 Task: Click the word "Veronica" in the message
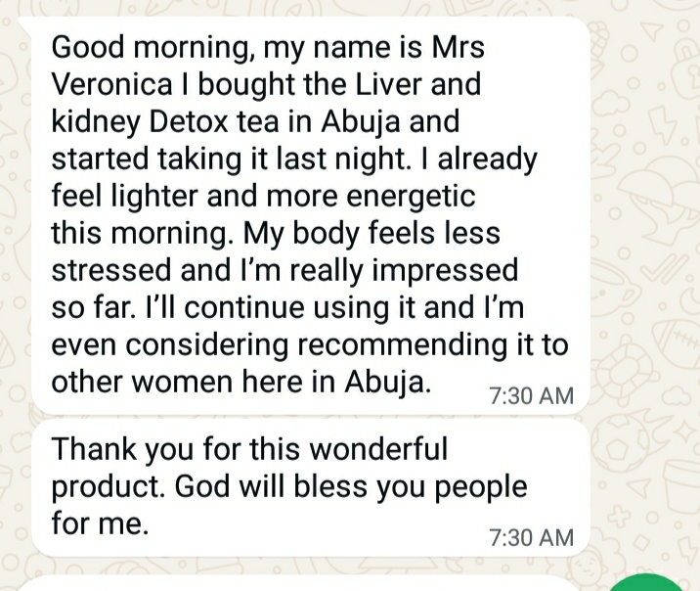tap(111, 84)
